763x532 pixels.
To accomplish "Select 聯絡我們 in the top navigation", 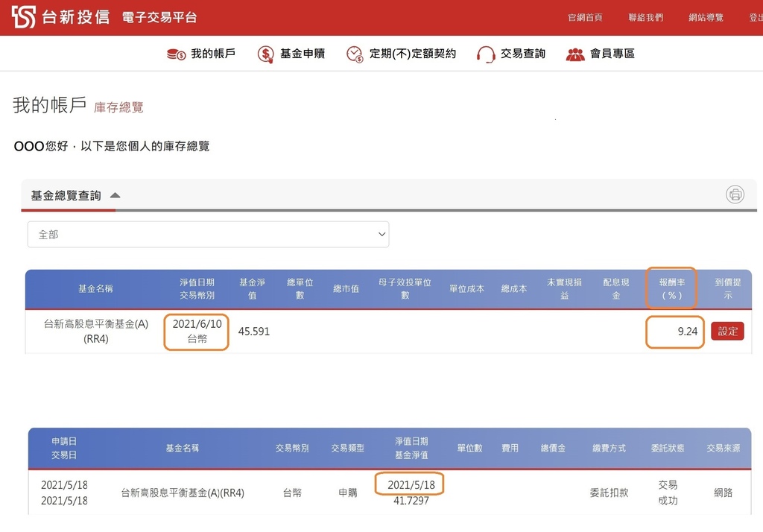I will tap(645, 16).
